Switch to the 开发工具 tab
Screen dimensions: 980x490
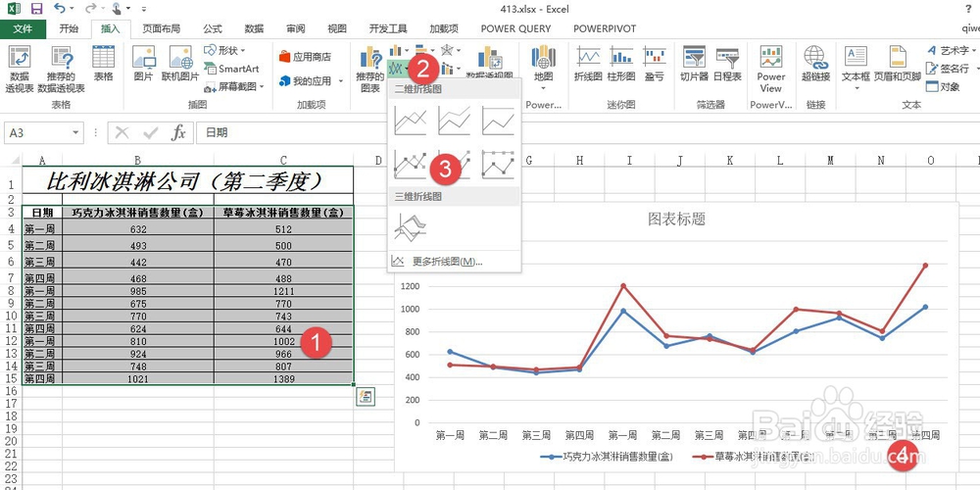click(387, 28)
